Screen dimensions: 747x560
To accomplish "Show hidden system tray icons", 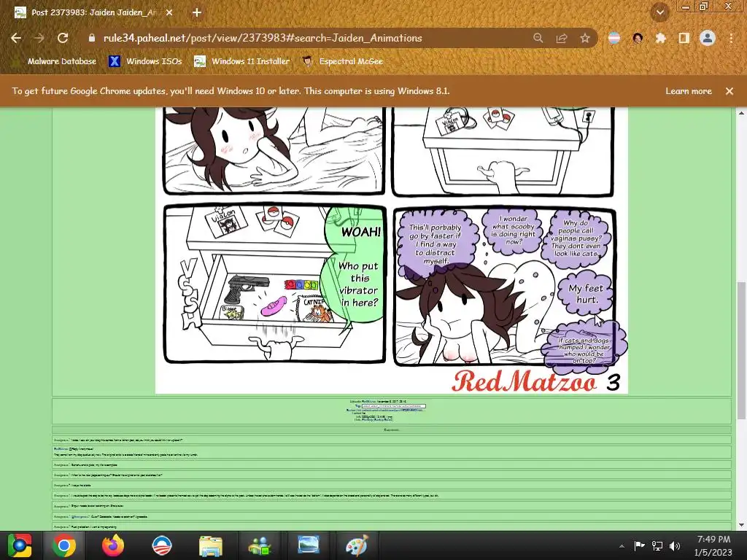I will pyautogui.click(x=622, y=545).
